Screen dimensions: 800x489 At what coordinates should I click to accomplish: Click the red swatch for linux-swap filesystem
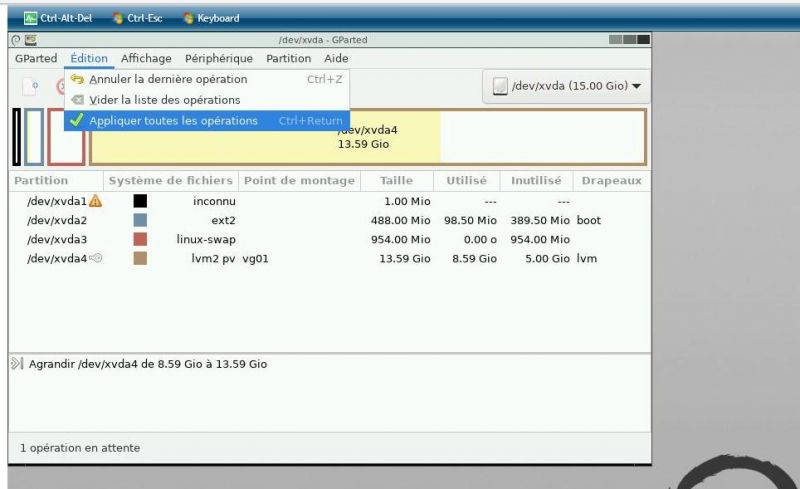click(x=140, y=239)
